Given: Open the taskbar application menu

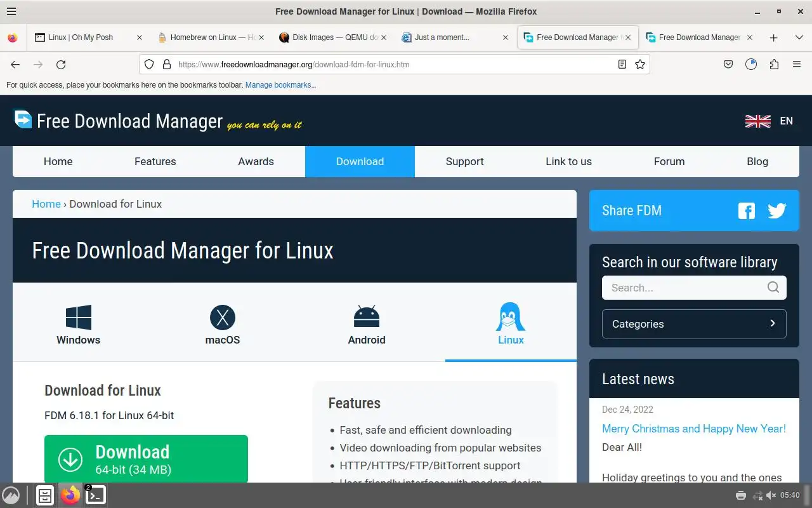Looking at the screenshot, I should coord(11,495).
